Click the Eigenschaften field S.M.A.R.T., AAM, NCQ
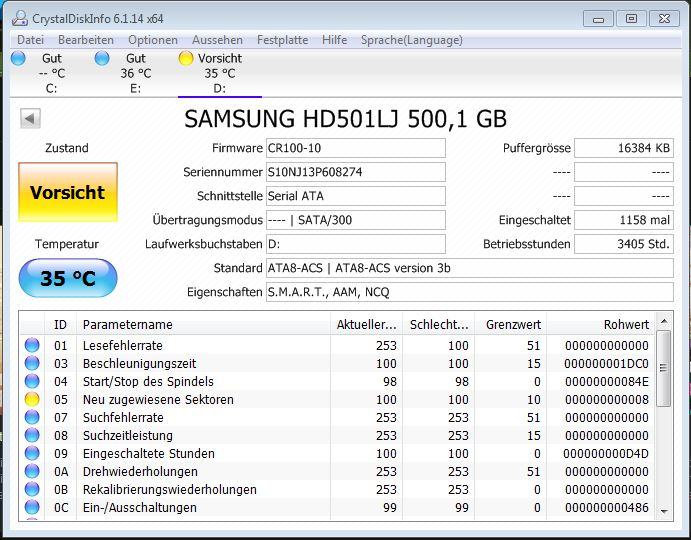The image size is (691, 540). 470,292
